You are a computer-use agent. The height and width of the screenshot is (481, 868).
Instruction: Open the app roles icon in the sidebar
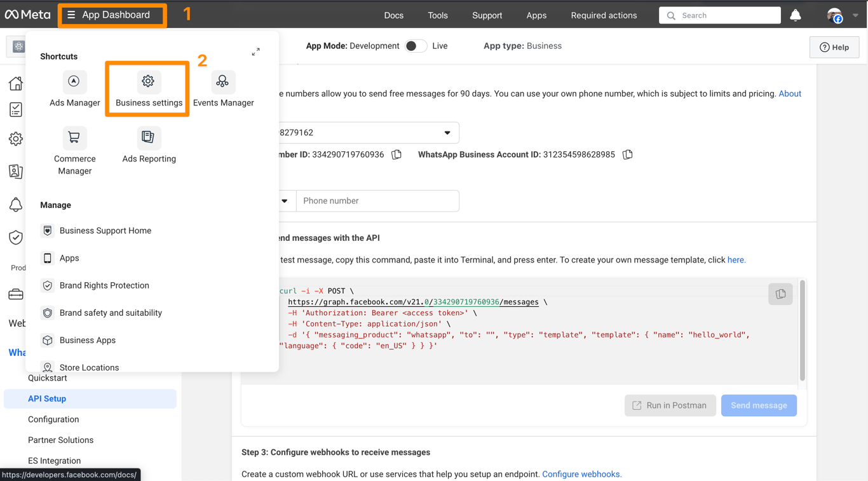pos(16,172)
